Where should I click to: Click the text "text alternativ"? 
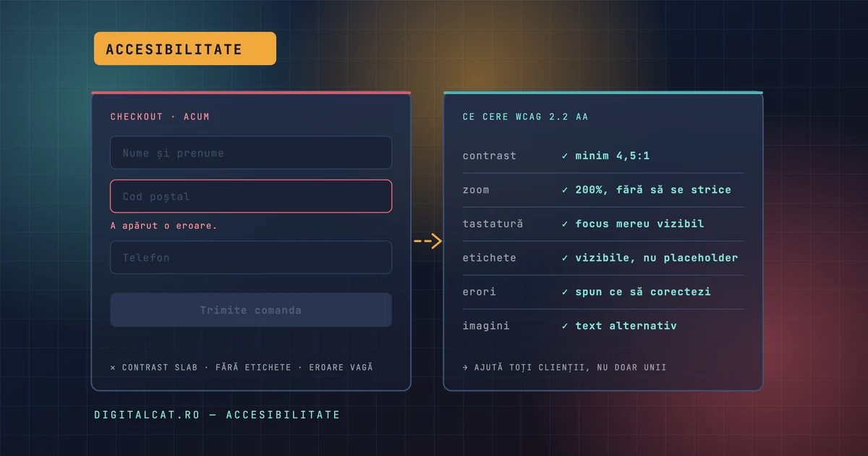626,326
